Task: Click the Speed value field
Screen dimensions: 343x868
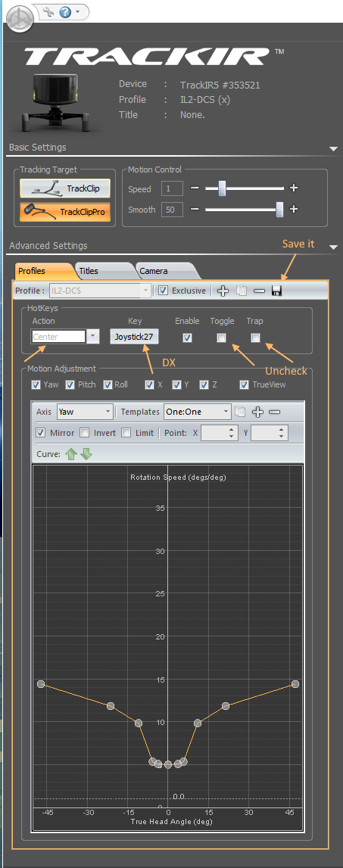Action: [173, 188]
